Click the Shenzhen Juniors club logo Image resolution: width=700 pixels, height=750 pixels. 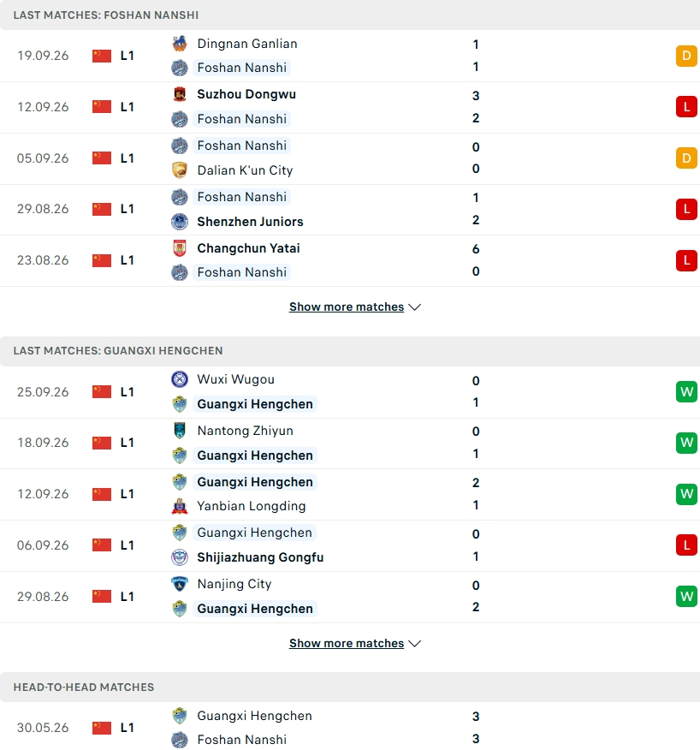180,222
